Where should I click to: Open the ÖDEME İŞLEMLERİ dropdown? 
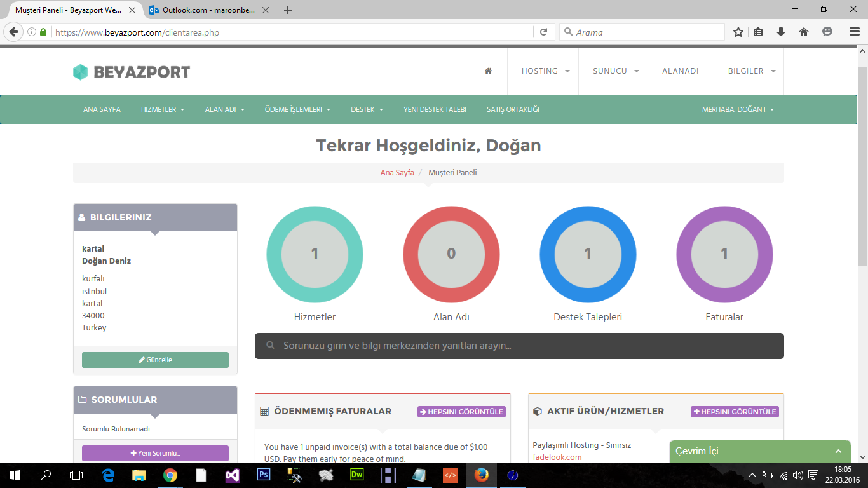[297, 109]
